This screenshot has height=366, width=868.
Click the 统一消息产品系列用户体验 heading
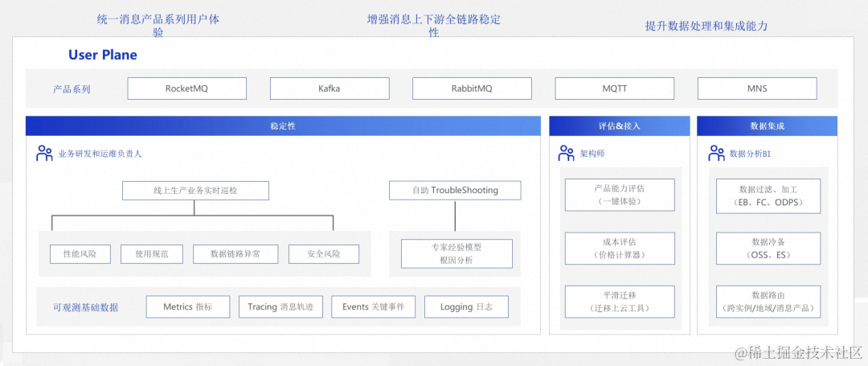click(158, 26)
